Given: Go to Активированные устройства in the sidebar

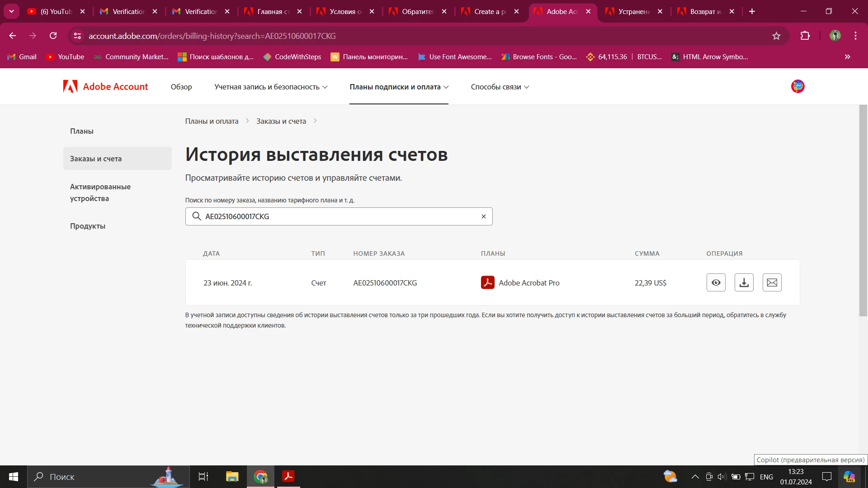Looking at the screenshot, I should click(100, 192).
